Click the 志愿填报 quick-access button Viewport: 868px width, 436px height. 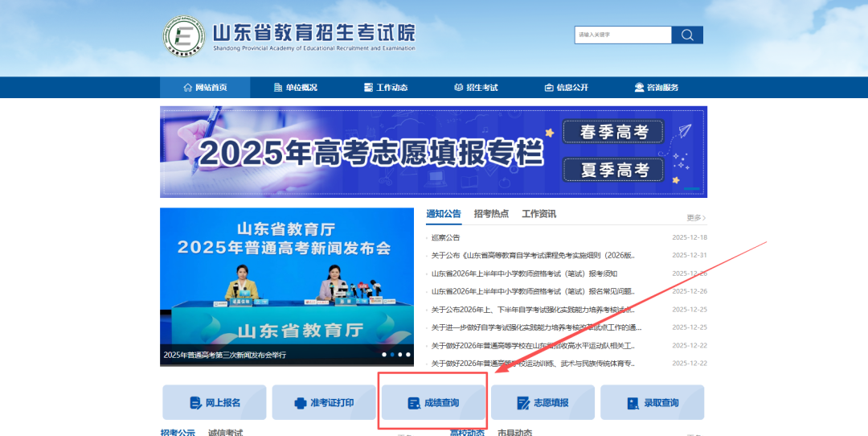[542, 402]
